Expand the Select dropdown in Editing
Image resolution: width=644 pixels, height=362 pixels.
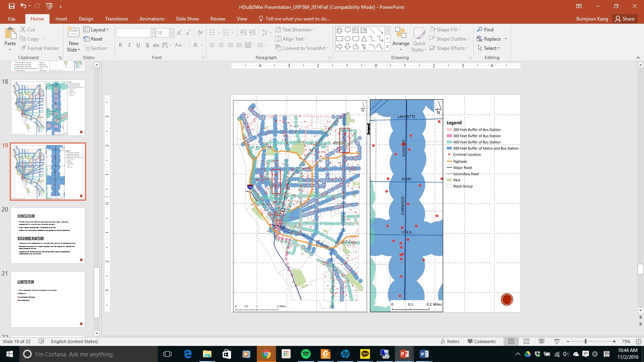tap(489, 48)
